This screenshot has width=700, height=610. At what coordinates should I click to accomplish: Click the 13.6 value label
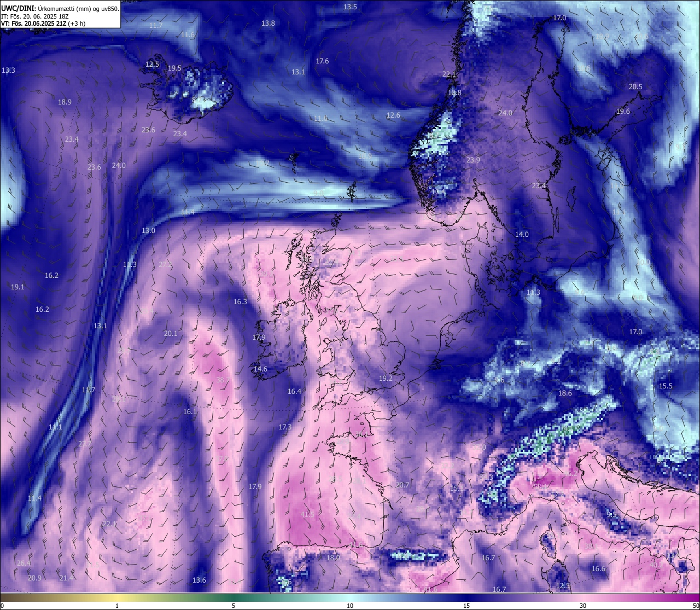[200, 580]
